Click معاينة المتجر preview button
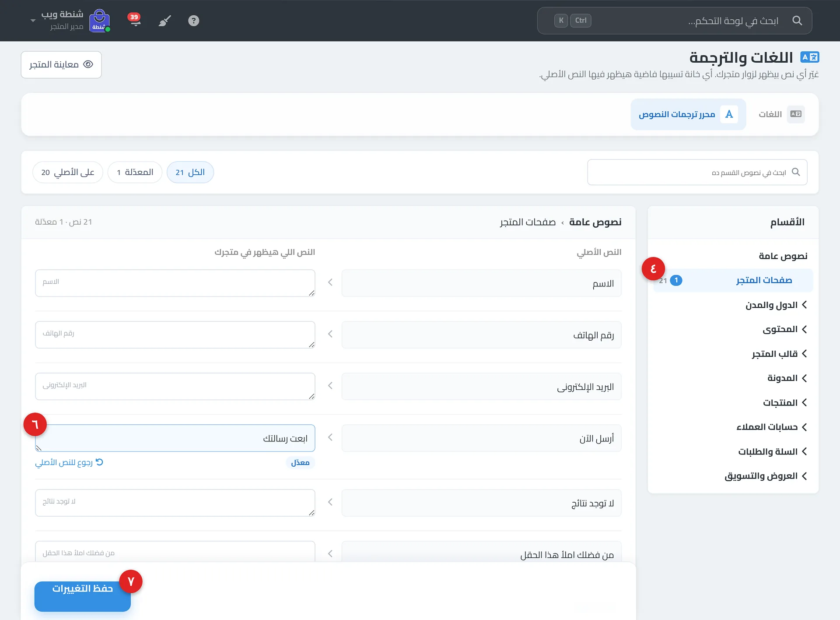 61,65
